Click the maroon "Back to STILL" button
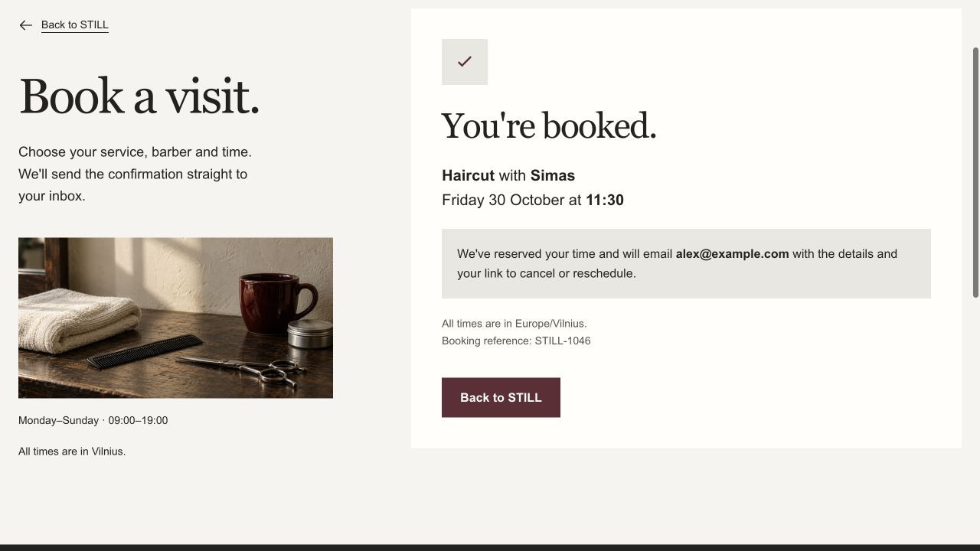The image size is (980, 551). pos(501,397)
